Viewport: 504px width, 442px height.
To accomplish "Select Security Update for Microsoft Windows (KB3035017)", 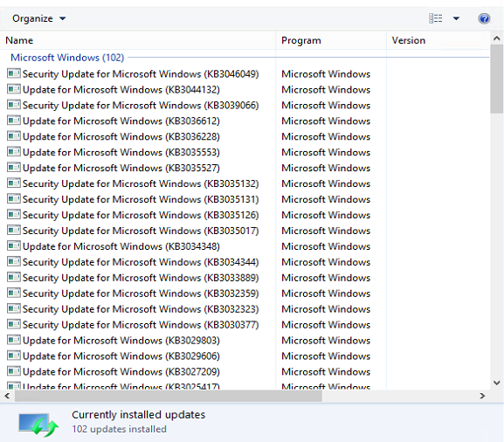I will (141, 231).
